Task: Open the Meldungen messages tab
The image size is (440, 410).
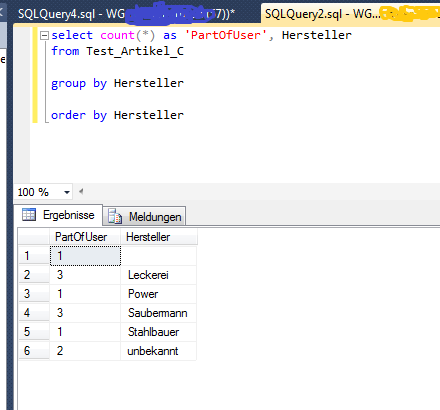Action: [144, 217]
